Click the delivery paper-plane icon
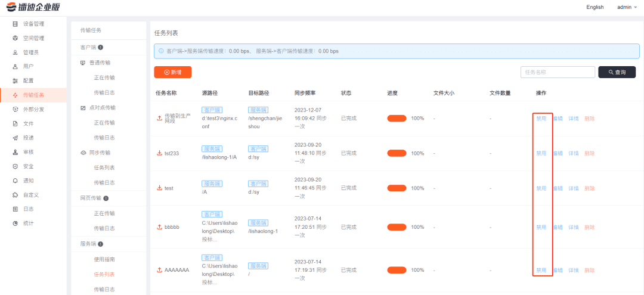This screenshot has height=295, width=644. point(16,138)
